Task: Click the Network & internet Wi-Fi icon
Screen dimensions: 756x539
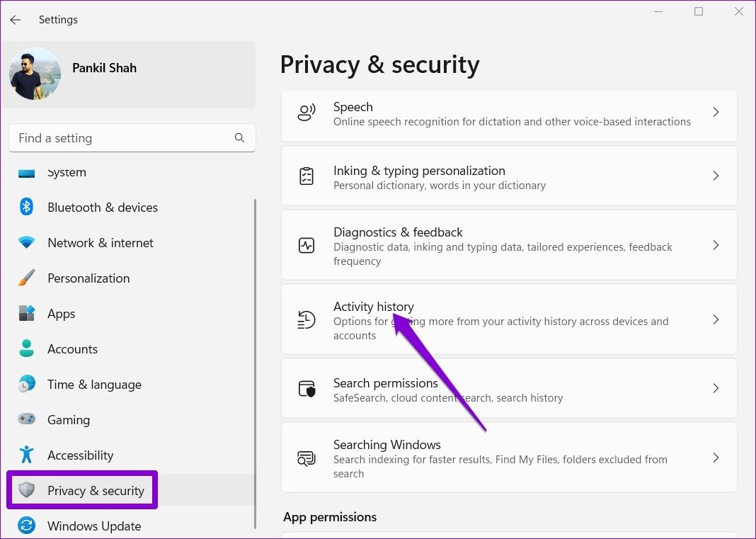Action: coord(26,243)
